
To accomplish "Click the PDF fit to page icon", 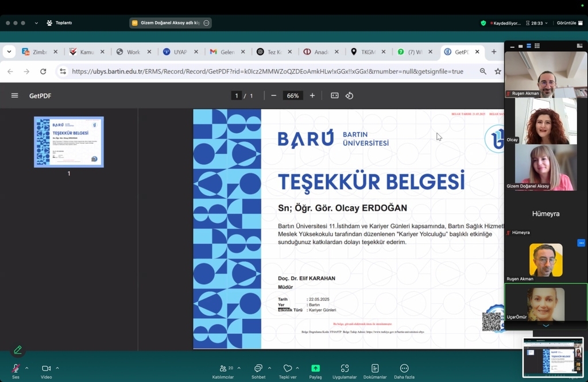I will click(x=335, y=96).
